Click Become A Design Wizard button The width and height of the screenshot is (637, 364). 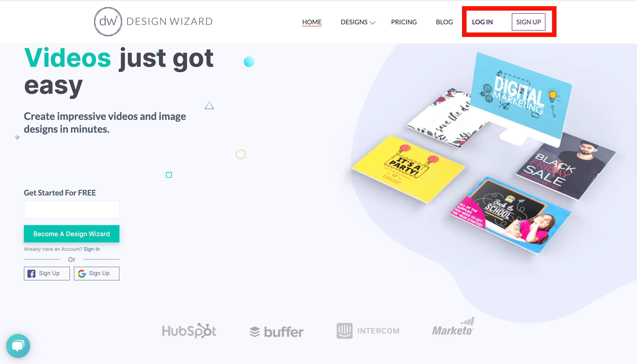coord(71,234)
